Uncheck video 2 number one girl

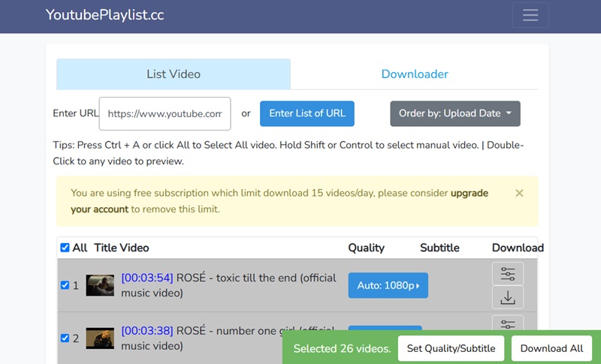pos(65,338)
